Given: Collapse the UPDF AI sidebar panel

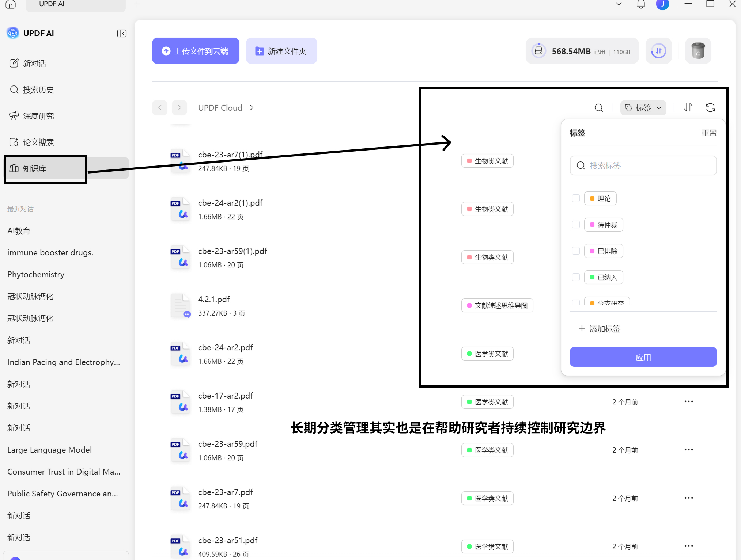Looking at the screenshot, I should [122, 33].
